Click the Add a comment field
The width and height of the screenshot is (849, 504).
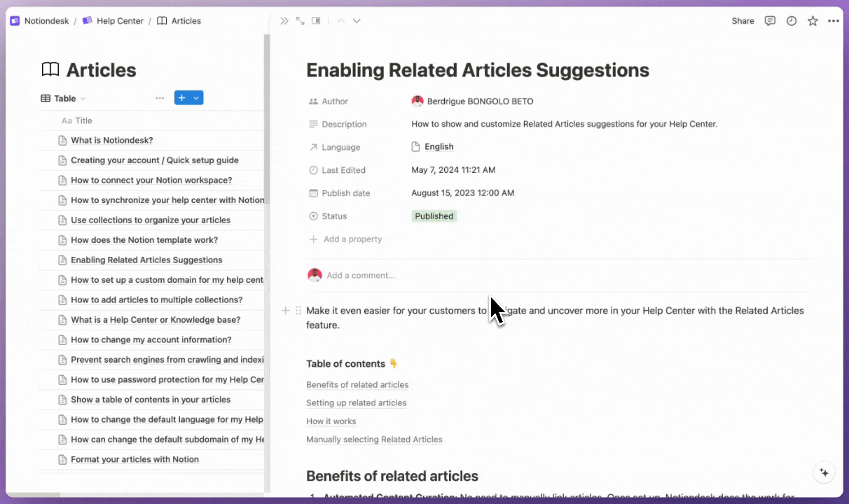[x=361, y=275]
